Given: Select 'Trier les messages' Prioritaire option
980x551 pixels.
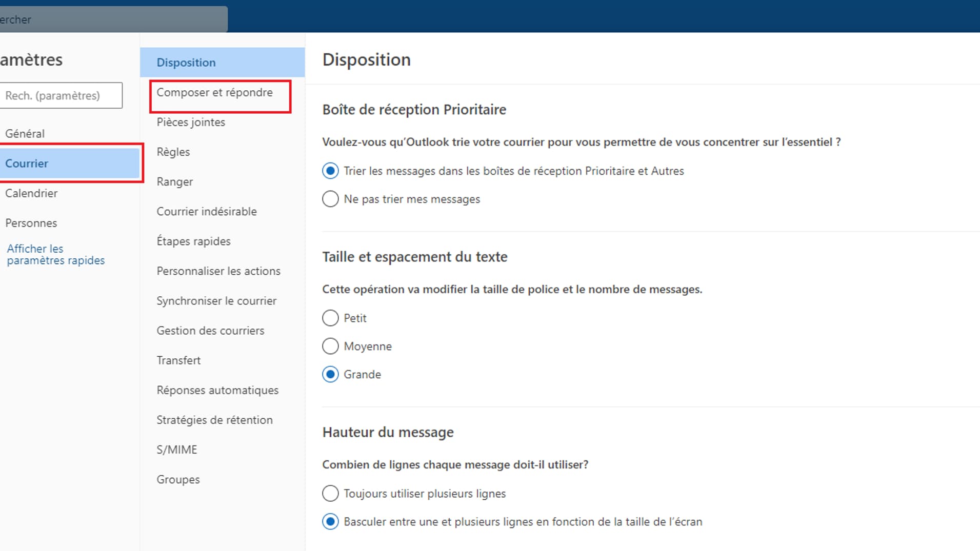Looking at the screenshot, I should click(x=330, y=171).
